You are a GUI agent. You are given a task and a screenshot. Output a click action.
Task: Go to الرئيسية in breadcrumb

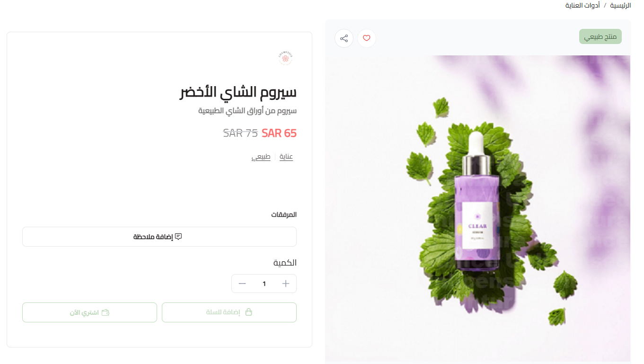pos(620,5)
